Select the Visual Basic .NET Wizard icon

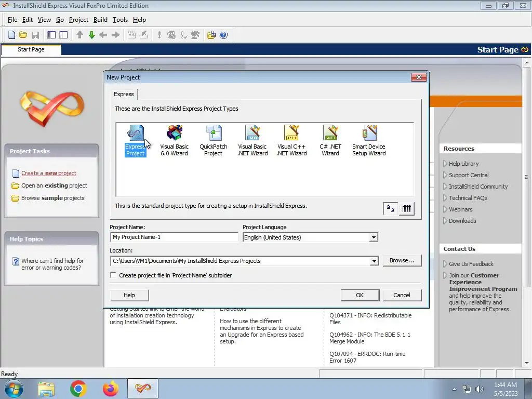pos(253,140)
